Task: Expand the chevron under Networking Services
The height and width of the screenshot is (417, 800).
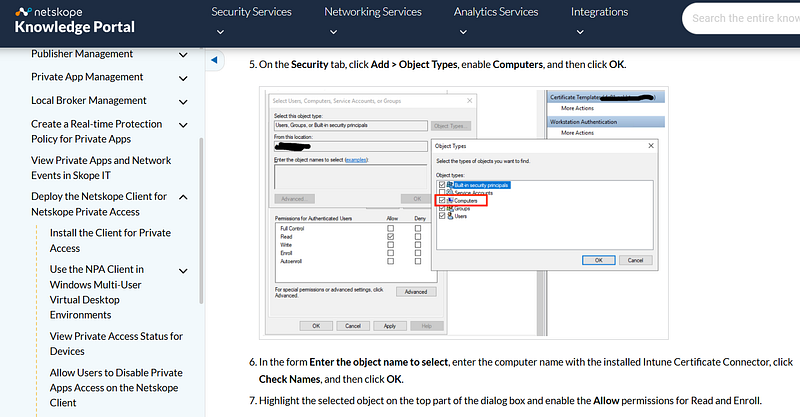Action: (333, 32)
